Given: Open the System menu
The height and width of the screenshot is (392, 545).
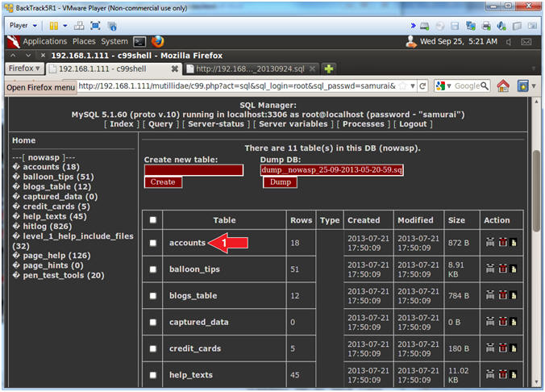Looking at the screenshot, I should 114,42.
